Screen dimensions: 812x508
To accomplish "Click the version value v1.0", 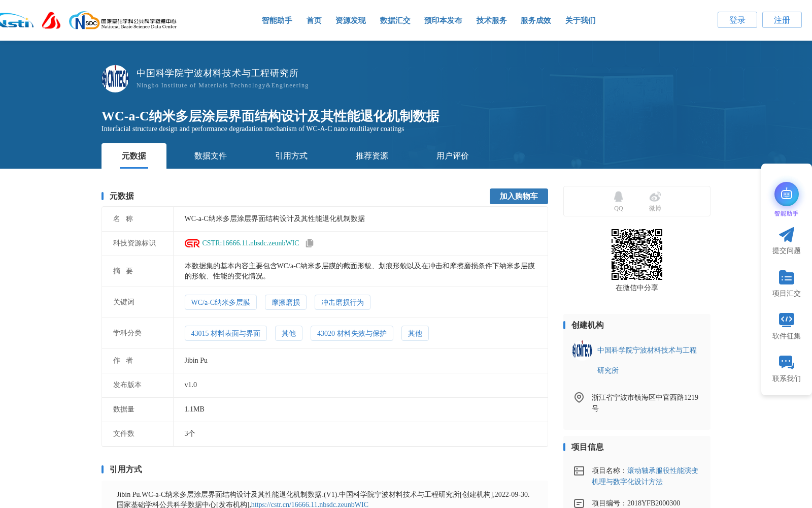I will click(191, 385).
